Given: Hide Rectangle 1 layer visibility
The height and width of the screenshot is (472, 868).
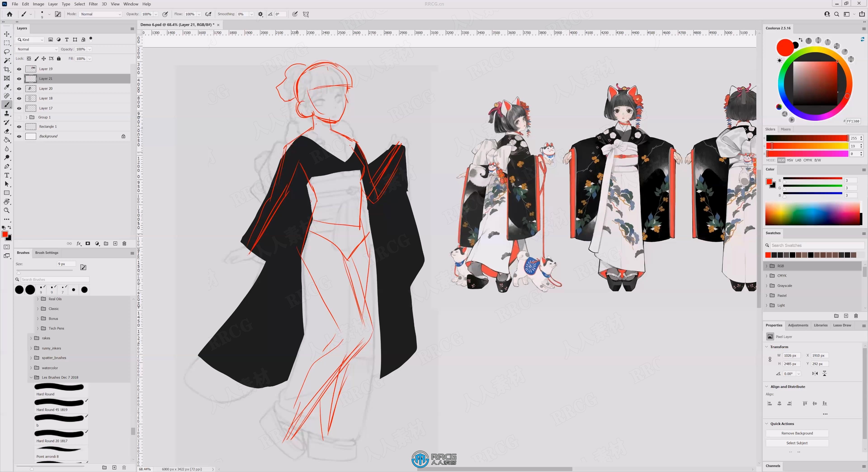Looking at the screenshot, I should [x=19, y=127].
